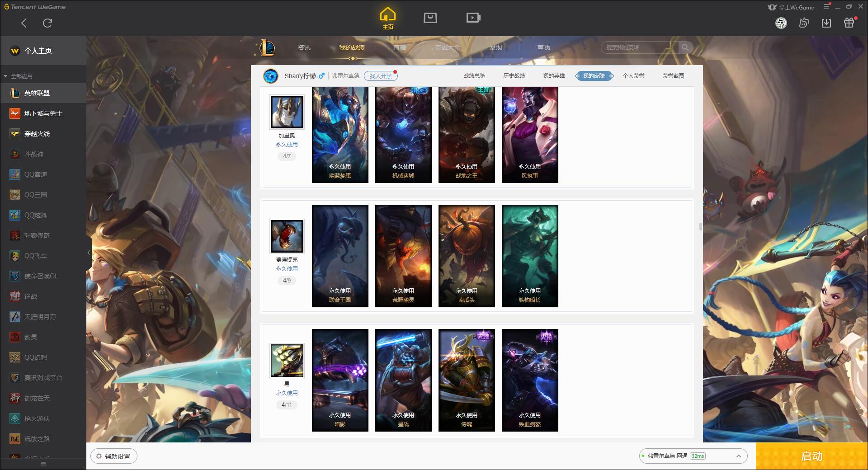Screen dimensions: 868x470
Task: Select 英雄联盟 in the sidebar
Action: [x=43, y=93]
